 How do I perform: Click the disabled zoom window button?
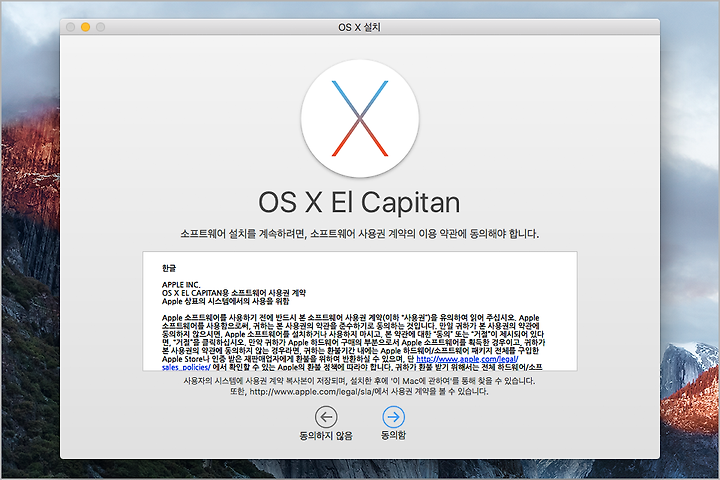coord(101,27)
